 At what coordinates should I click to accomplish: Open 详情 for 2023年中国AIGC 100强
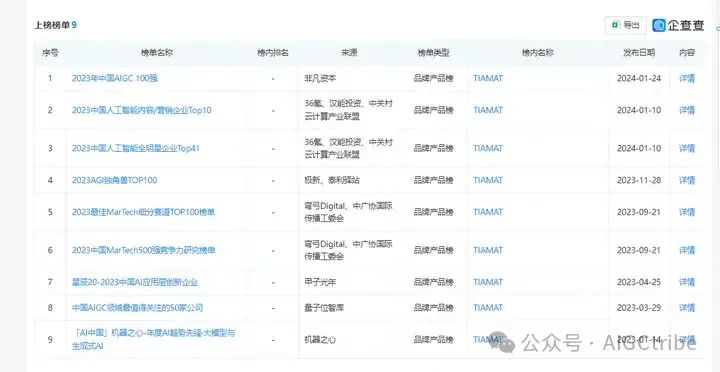[x=687, y=78]
